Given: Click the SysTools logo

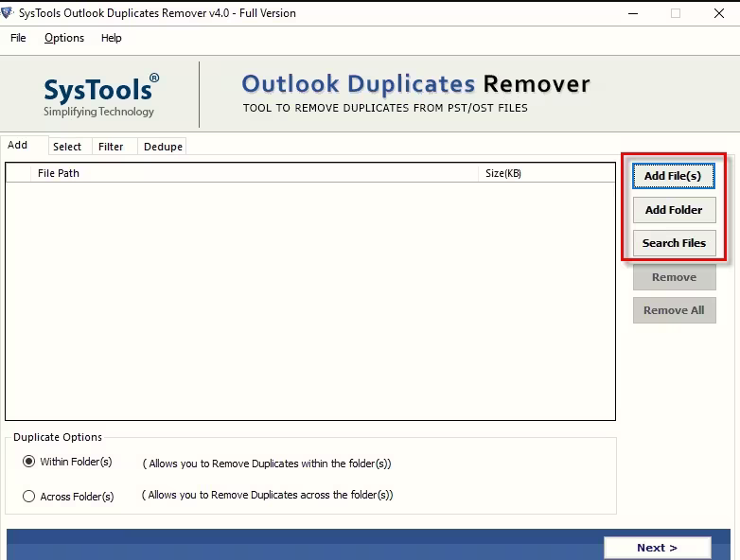Looking at the screenshot, I should pyautogui.click(x=100, y=95).
